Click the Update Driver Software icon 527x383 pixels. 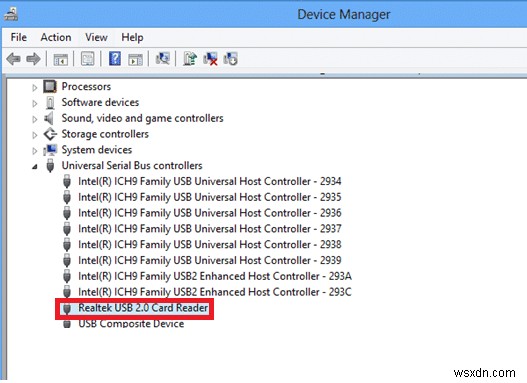tap(190, 59)
